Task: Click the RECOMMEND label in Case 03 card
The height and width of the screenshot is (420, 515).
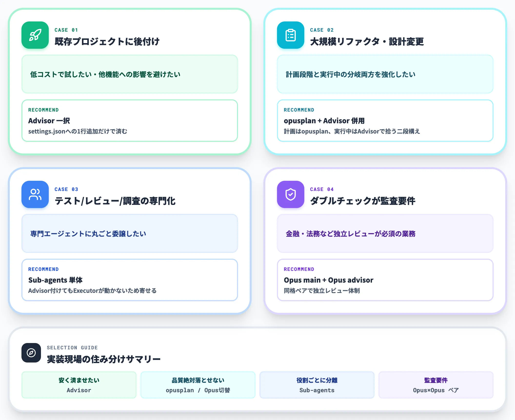Action: [x=43, y=269]
